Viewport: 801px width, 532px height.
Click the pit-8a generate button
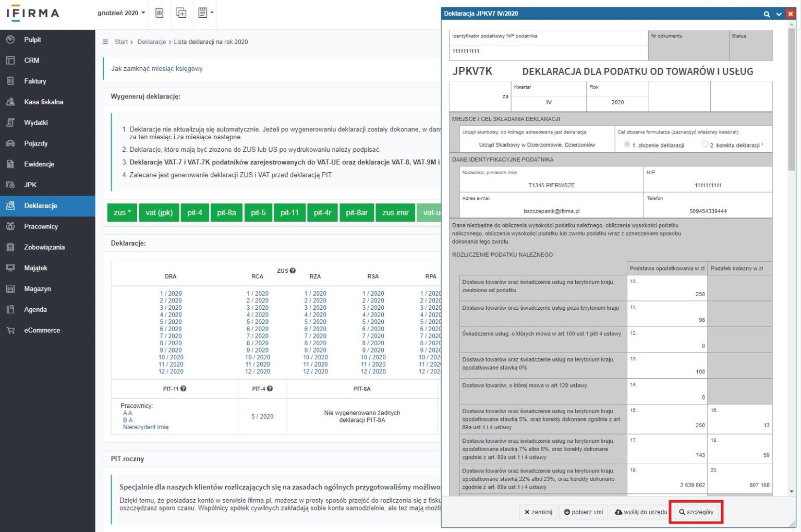[x=227, y=213]
